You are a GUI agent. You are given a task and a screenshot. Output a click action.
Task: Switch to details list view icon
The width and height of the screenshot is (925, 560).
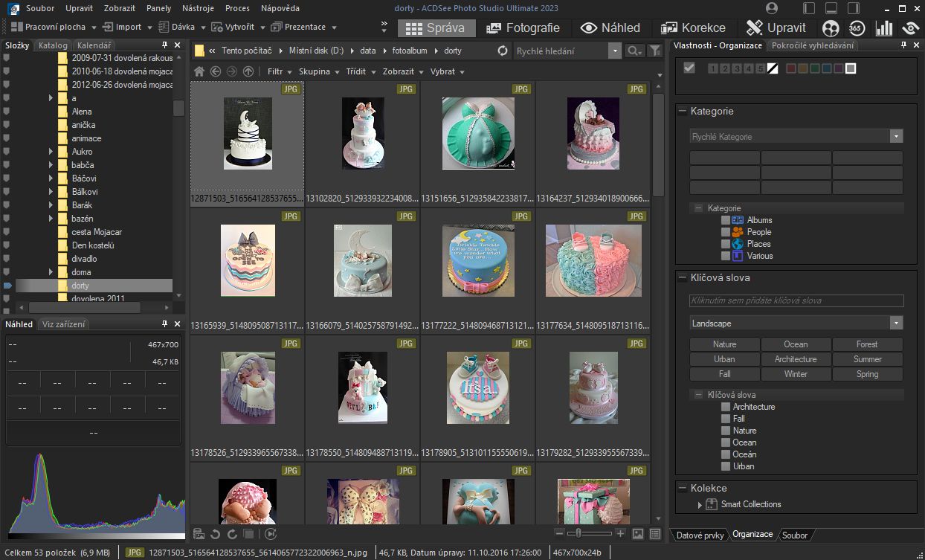click(x=655, y=534)
